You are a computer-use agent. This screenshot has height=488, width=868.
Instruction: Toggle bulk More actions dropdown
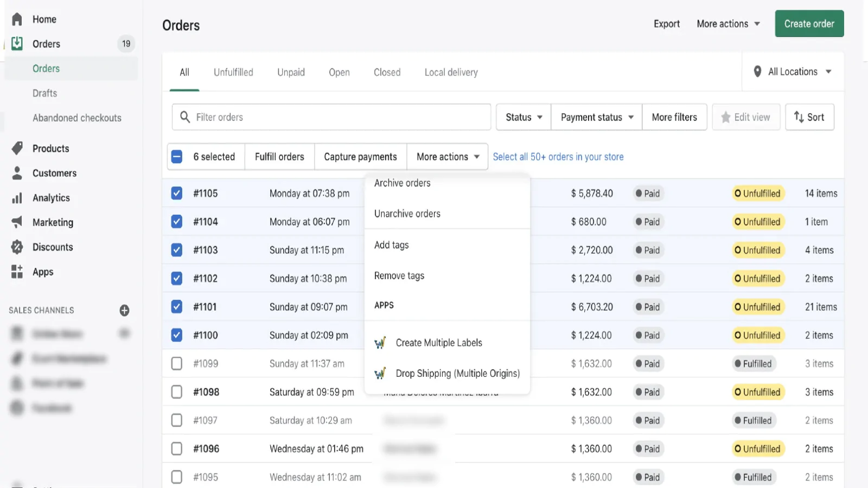[x=448, y=157]
